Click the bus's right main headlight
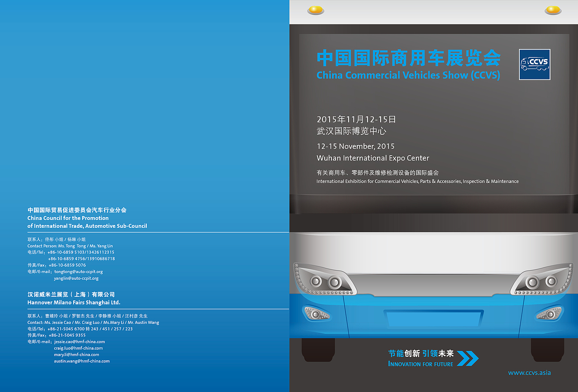This screenshot has width=578, height=392. (x=542, y=280)
